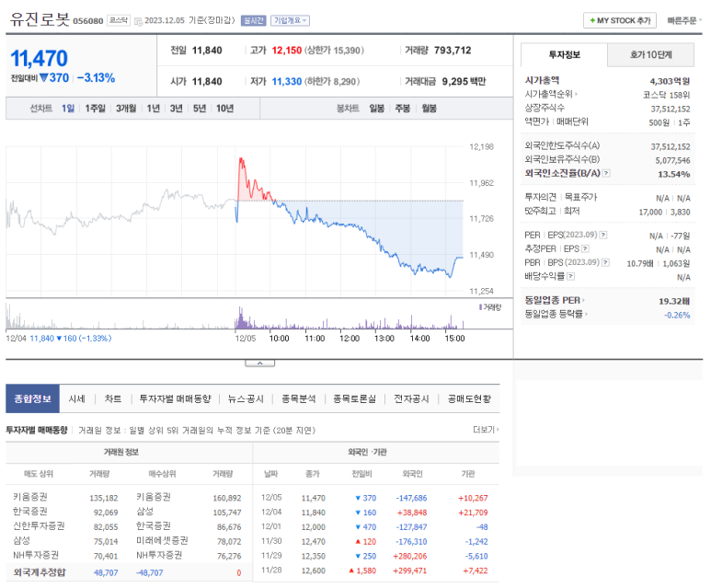
Task: Click the low price 11,330
Action: pos(287,82)
